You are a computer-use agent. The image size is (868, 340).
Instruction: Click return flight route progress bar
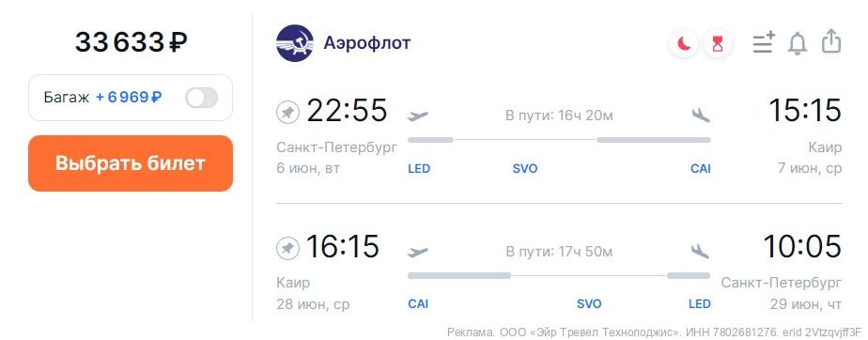559,275
